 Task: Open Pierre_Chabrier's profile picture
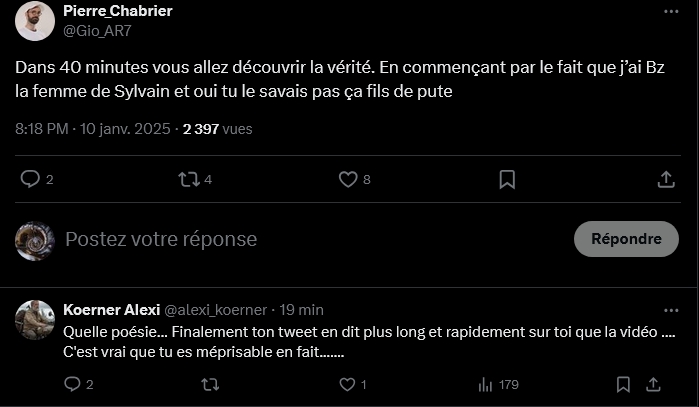35,20
